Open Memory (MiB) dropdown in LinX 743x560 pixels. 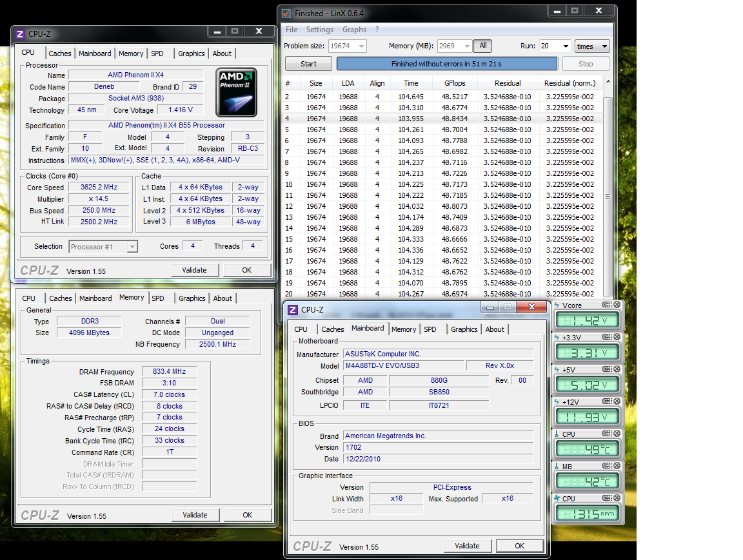pyautogui.click(x=467, y=46)
